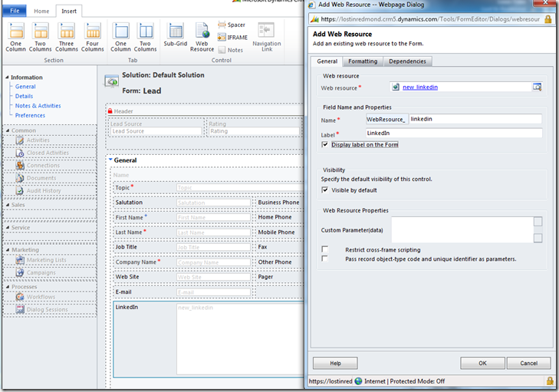Insert a Spacer control
Screen dimensions: 559x392
pos(232,25)
